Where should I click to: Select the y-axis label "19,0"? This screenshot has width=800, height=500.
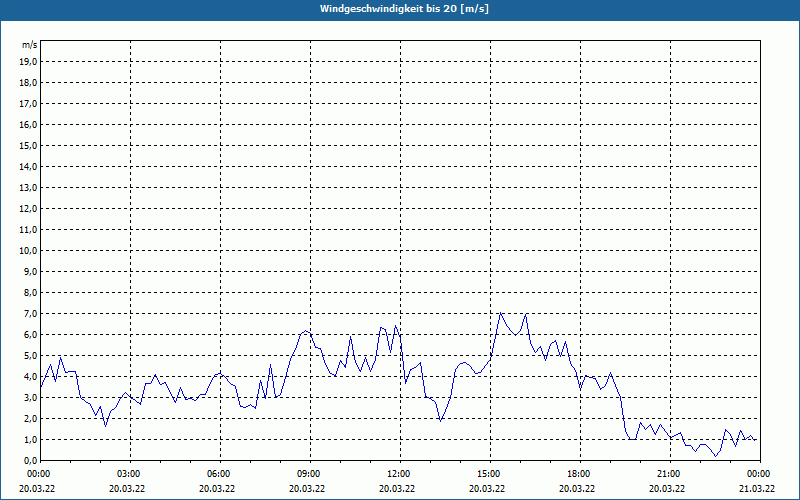click(x=29, y=62)
